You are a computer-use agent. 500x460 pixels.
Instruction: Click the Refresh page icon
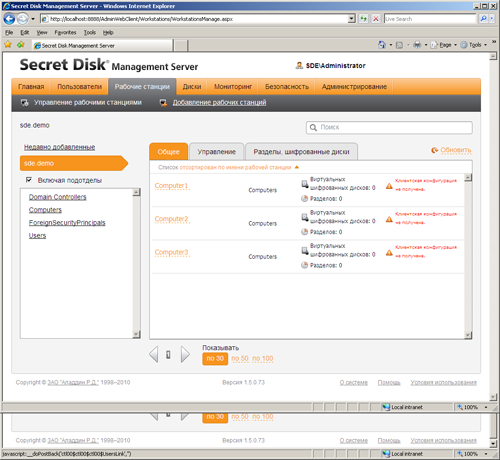click(363, 19)
